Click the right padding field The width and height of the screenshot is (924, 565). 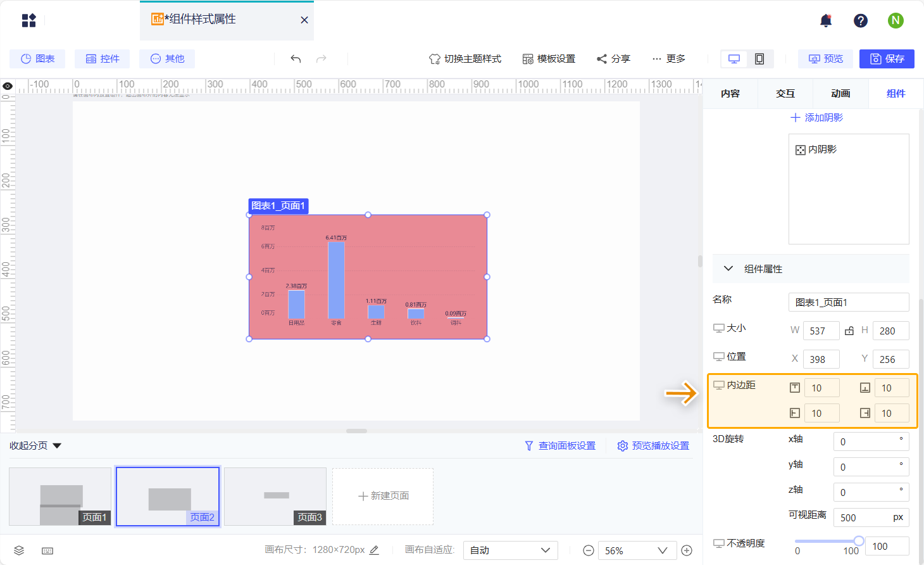point(892,413)
